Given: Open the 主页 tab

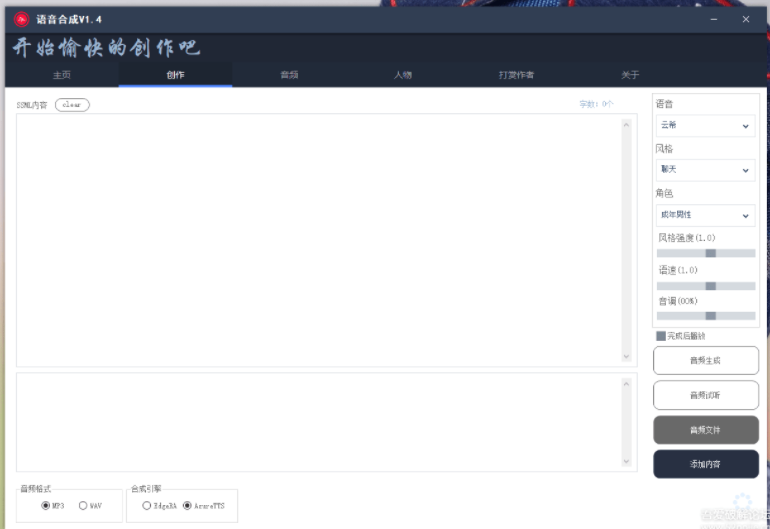Looking at the screenshot, I should [62, 75].
